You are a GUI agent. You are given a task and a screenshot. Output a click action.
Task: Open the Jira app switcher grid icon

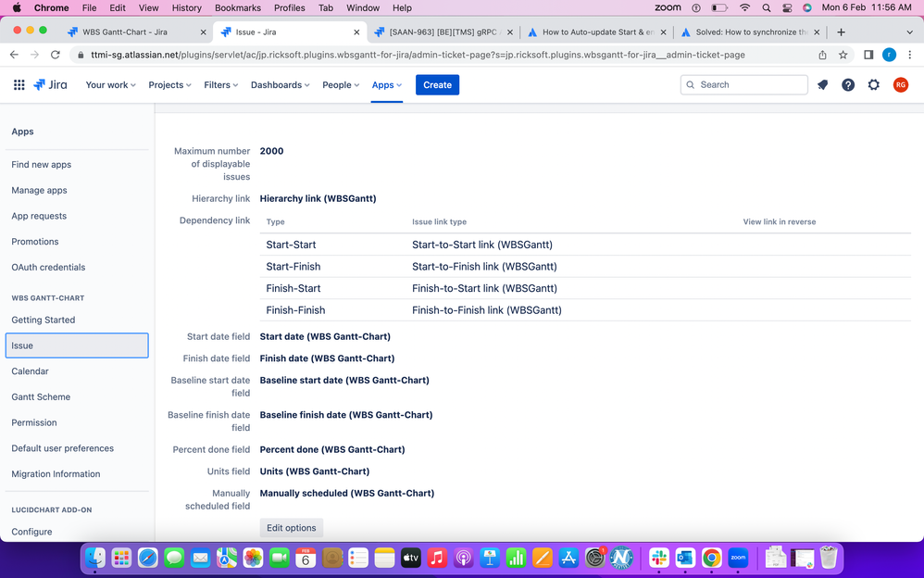[19, 85]
